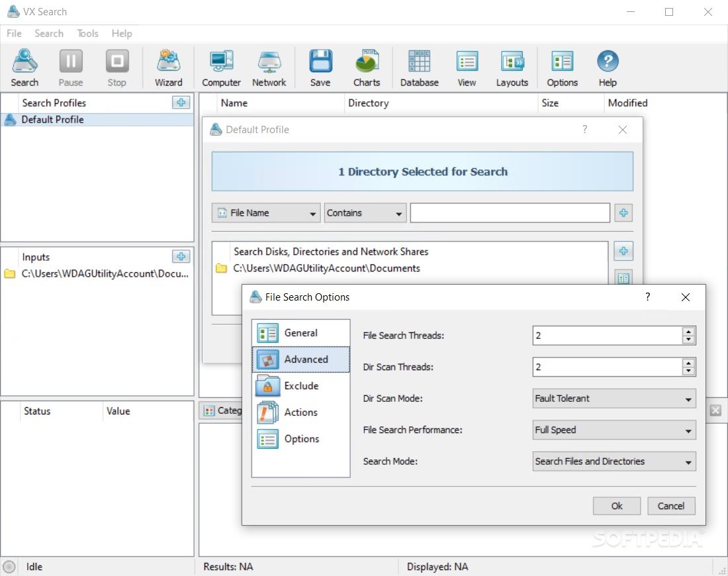This screenshot has width=728, height=576.
Task: Add a new input directory in Inputs panel
Action: click(181, 256)
